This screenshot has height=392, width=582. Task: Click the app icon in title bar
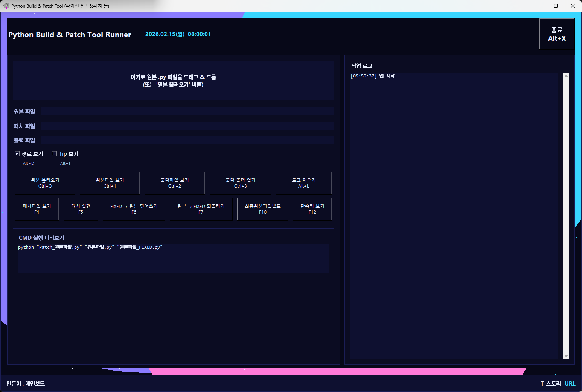pyautogui.click(x=6, y=6)
